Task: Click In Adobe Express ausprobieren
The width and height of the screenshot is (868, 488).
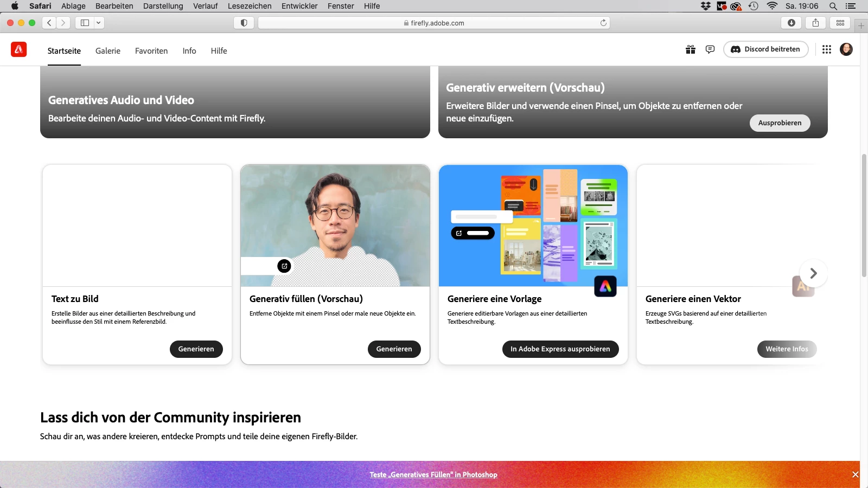Action: [x=560, y=349]
